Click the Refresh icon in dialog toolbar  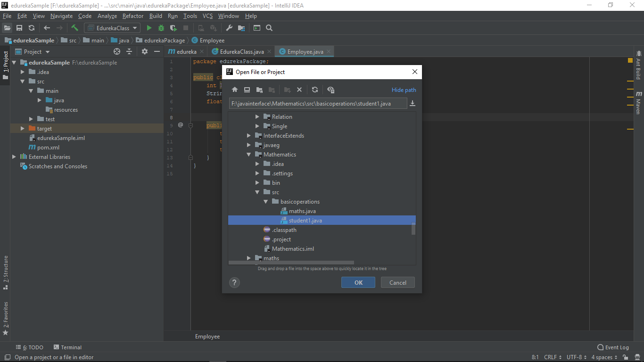(315, 90)
